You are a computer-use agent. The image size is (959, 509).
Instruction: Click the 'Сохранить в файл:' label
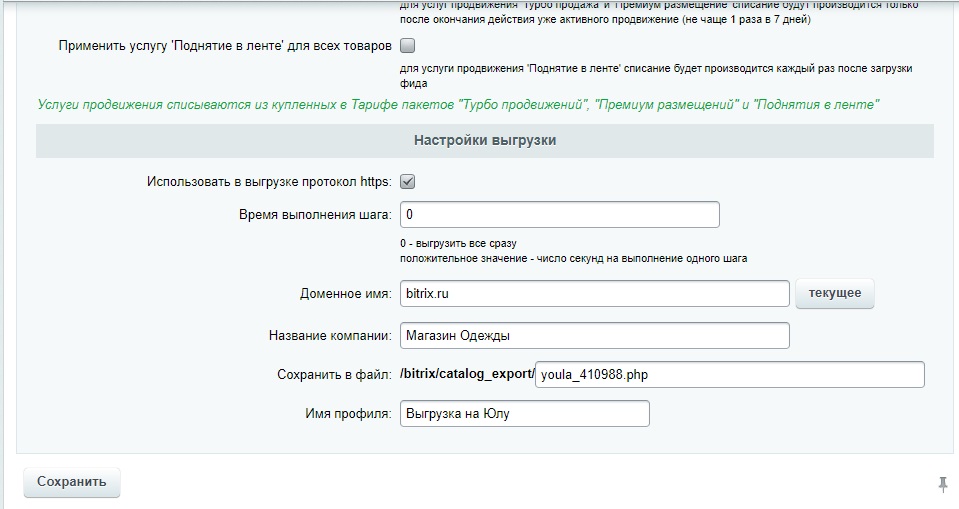(333, 375)
